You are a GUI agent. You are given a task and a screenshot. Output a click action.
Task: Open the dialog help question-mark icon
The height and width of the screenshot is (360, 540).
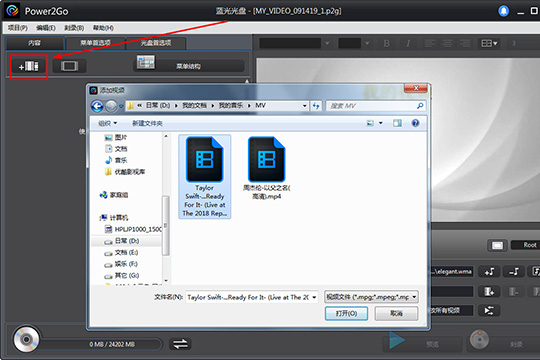pyautogui.click(x=415, y=123)
